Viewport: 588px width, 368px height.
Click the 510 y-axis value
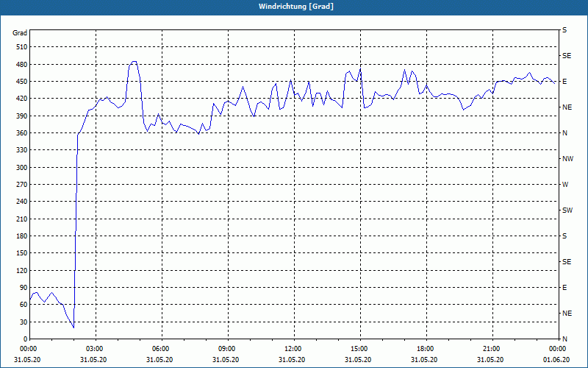[22, 47]
